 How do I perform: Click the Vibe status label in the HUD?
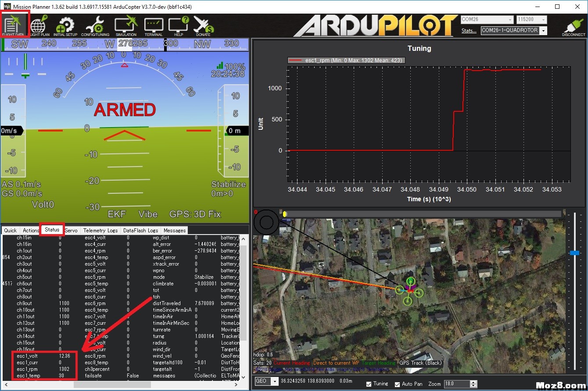tap(148, 214)
